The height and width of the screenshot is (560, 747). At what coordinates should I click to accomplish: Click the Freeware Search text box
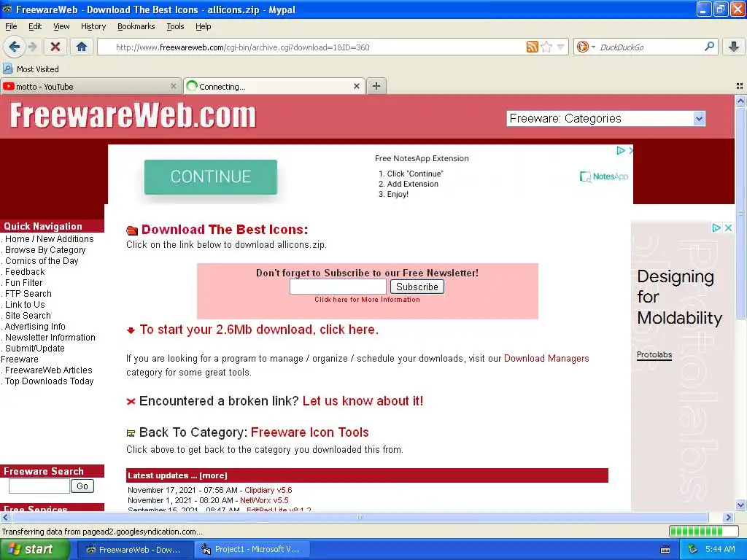click(x=39, y=486)
